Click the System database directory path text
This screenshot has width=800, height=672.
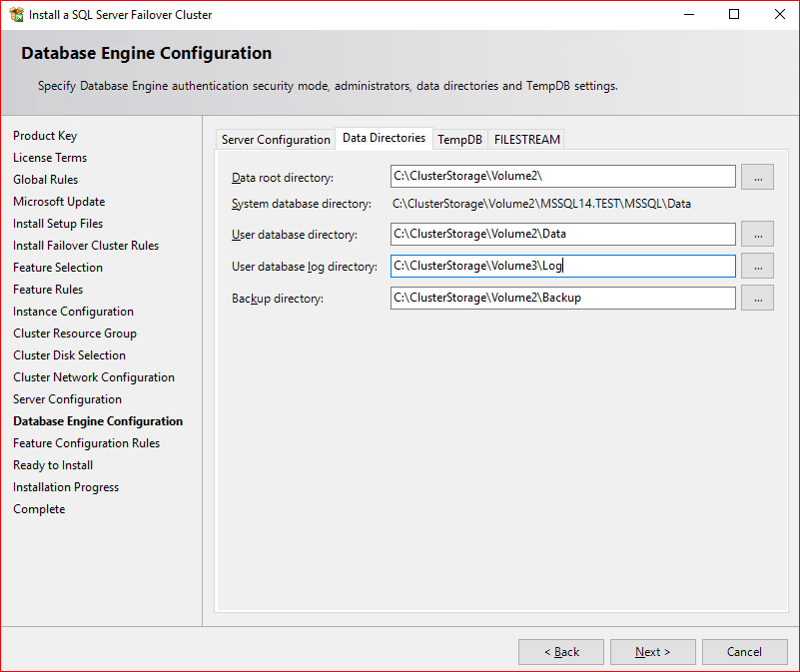tap(541, 204)
